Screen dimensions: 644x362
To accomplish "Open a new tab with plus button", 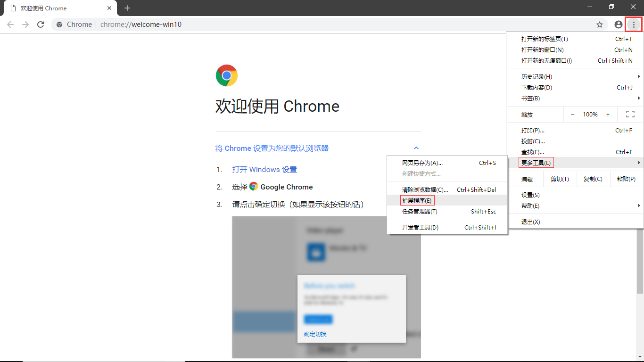I will click(127, 8).
